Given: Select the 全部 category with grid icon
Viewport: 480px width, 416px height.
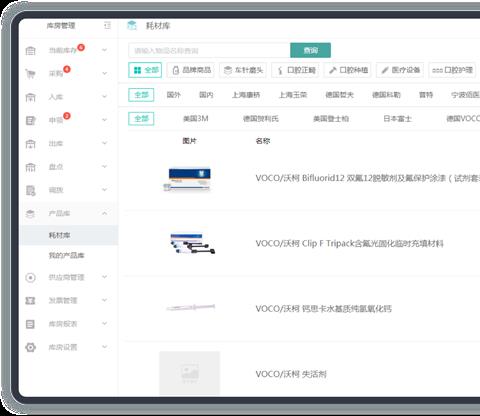Looking at the screenshot, I should pyautogui.click(x=145, y=70).
